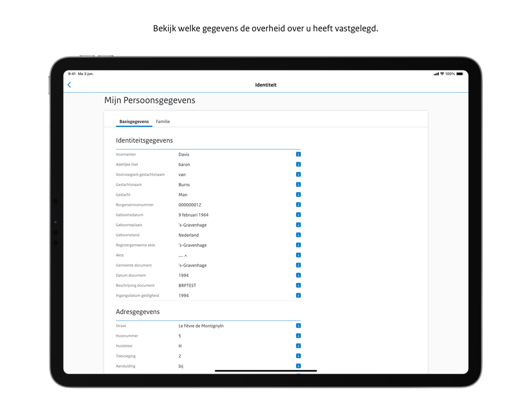Show info for Aanduiding bij row
Screen dimensions: 532x399
point(298,366)
